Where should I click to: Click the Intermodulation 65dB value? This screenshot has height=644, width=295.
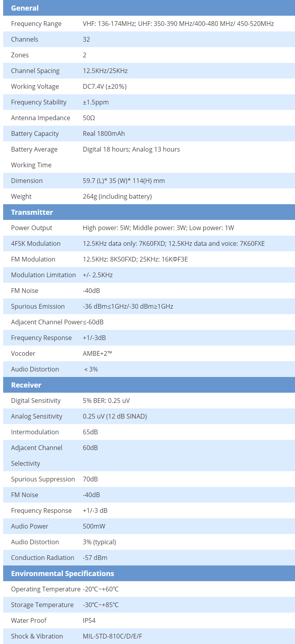click(x=90, y=432)
